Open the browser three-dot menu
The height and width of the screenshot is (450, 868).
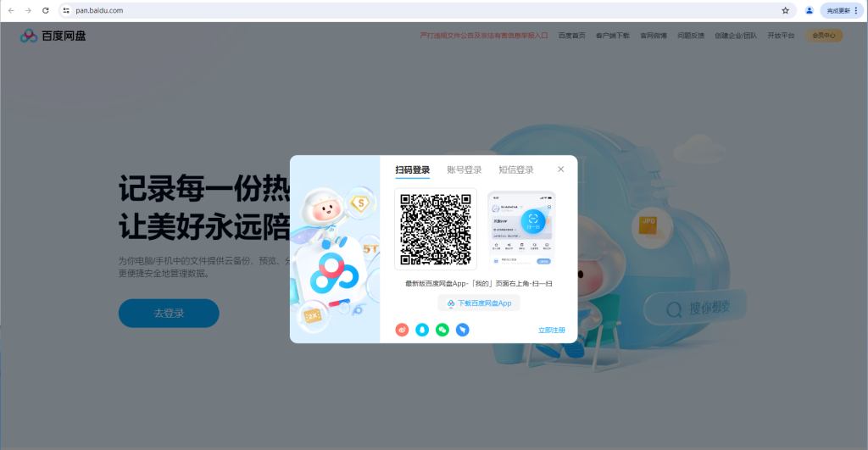(x=856, y=10)
